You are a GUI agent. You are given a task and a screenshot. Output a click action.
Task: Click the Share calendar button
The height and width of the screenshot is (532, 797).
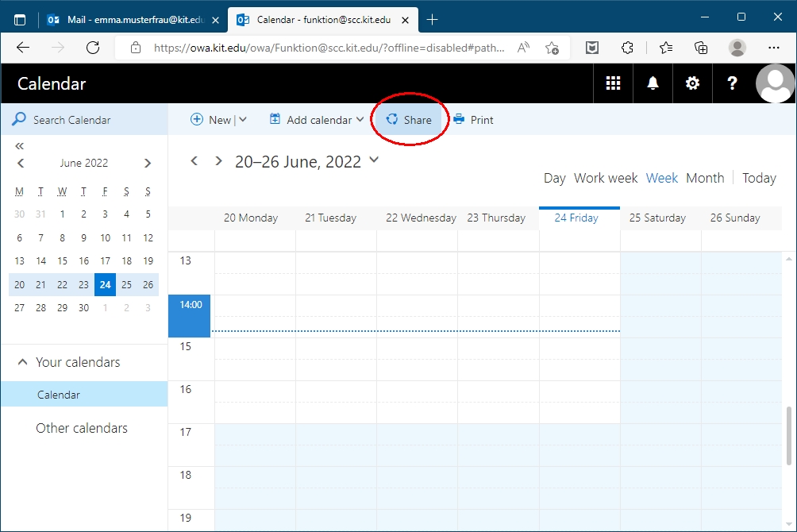(409, 120)
